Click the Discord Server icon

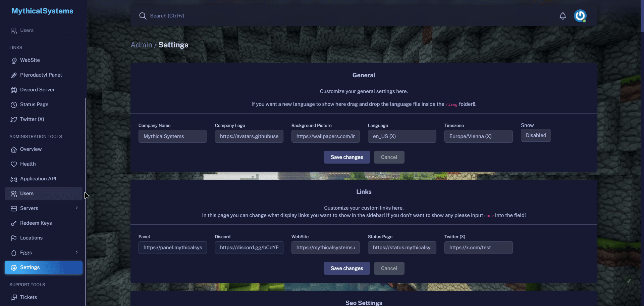coord(14,90)
